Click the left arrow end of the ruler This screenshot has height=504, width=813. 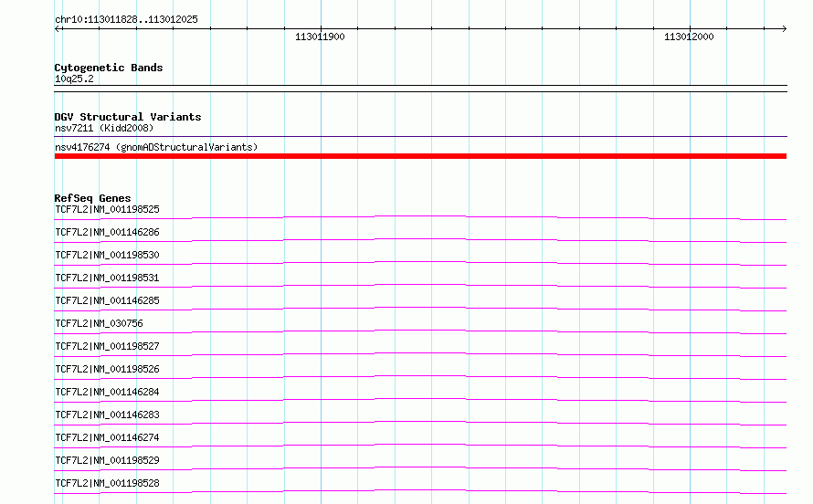[x=58, y=28]
